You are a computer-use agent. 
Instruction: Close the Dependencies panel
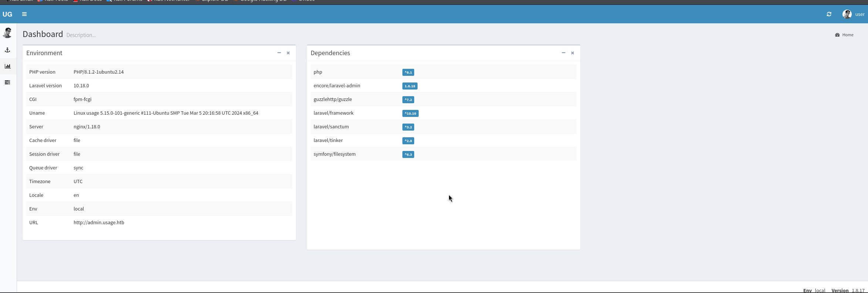click(x=573, y=53)
